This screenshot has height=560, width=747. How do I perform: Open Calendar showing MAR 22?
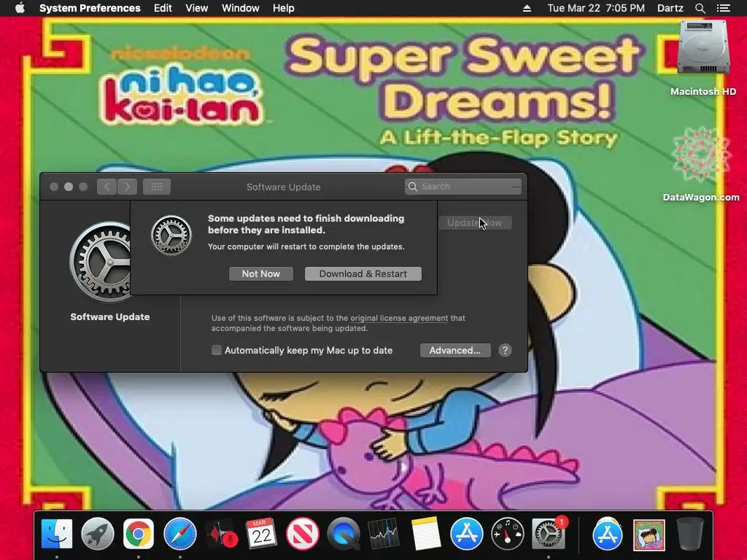click(x=261, y=534)
